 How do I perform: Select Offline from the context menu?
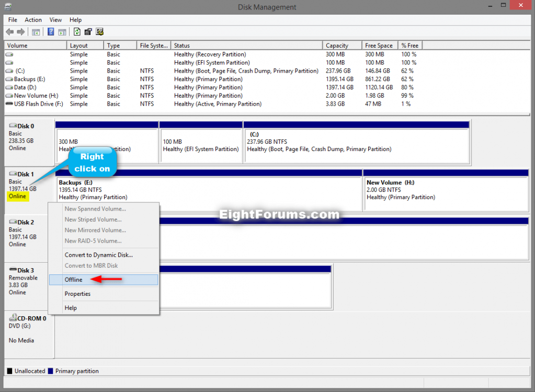coord(73,280)
